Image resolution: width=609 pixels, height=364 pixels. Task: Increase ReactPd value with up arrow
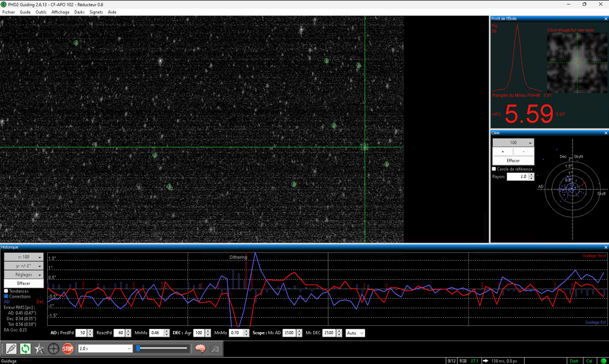click(128, 331)
